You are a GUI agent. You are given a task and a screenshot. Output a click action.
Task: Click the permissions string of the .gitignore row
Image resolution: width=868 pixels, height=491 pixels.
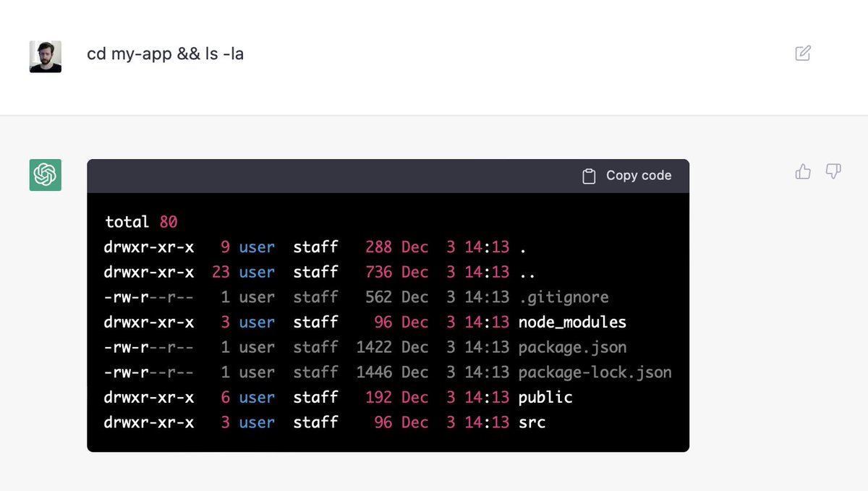[x=149, y=297]
